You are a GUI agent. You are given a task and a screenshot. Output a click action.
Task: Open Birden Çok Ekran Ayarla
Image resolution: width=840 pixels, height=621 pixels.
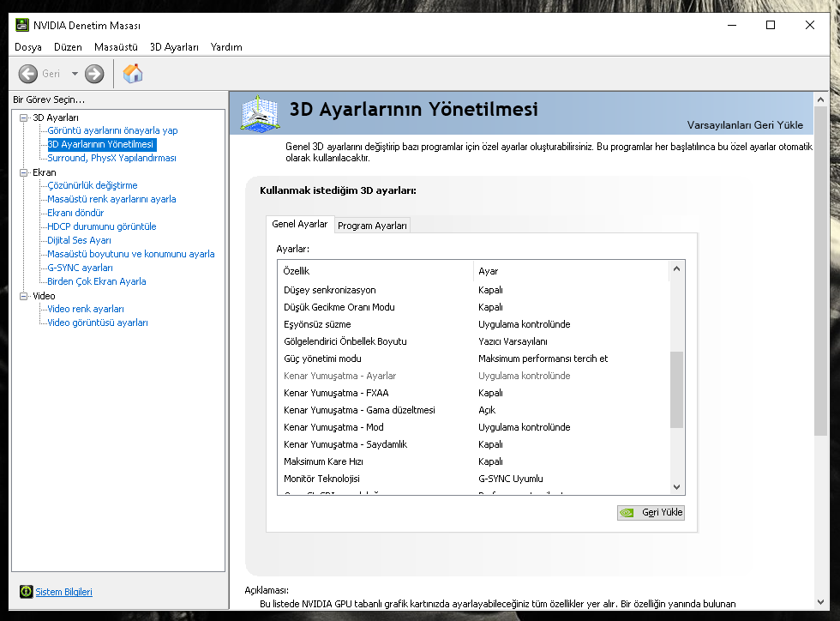96,281
